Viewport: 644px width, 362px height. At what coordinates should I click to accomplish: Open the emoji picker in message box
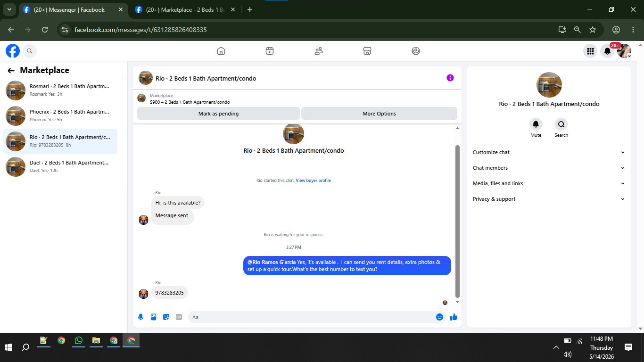tap(439, 317)
